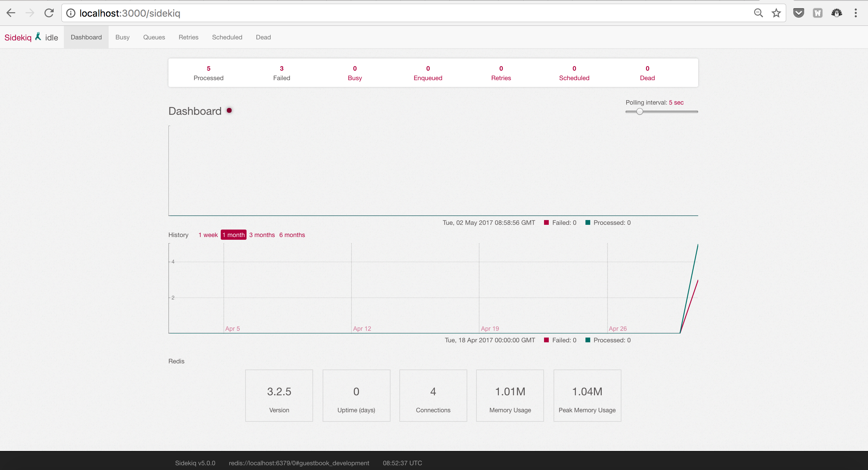Go to the Dead tab
The image size is (868, 470).
click(x=264, y=37)
